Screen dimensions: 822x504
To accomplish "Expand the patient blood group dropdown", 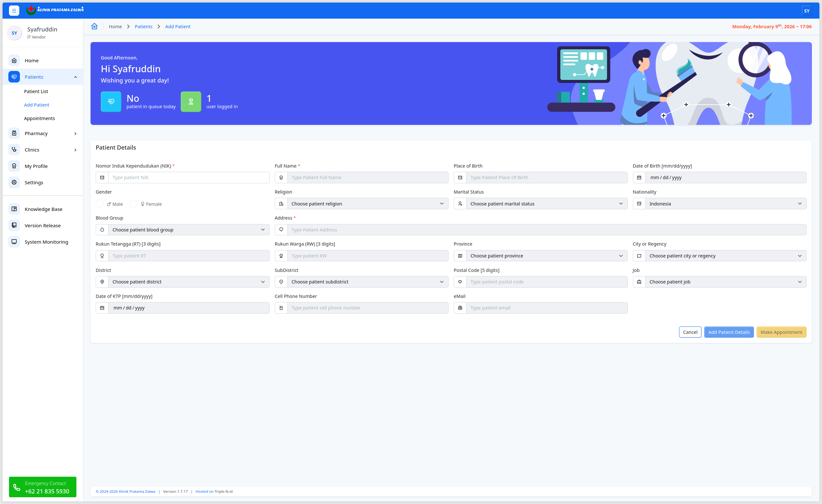I will pyautogui.click(x=188, y=230).
